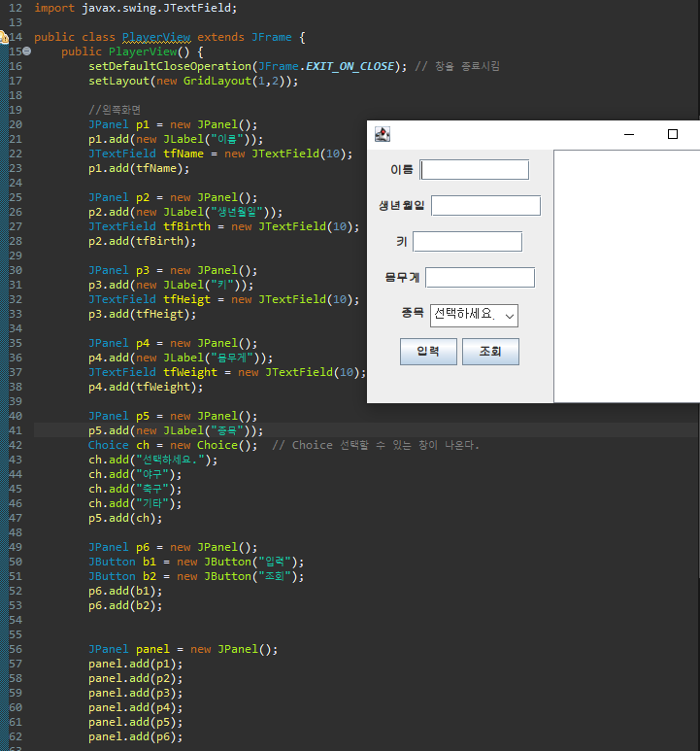Click ch.add("축구") on line 45
Viewport: 700px width, 751px height.
[x=135, y=489]
